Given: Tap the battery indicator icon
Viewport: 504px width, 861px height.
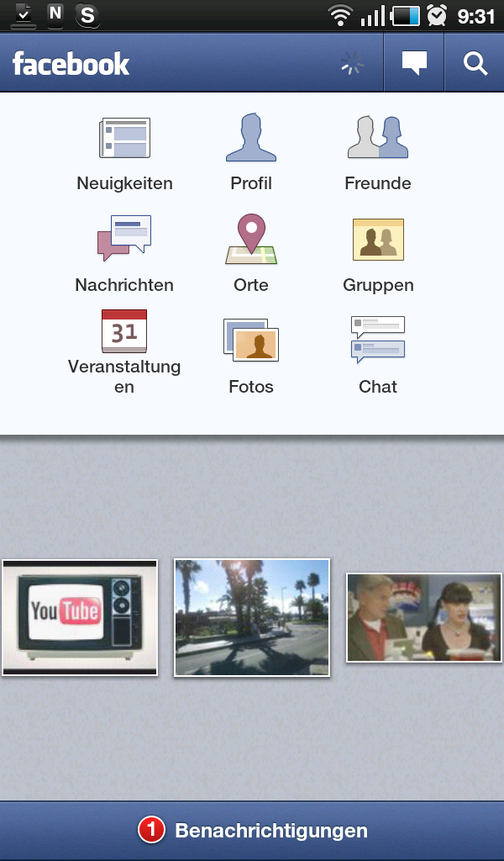Looking at the screenshot, I should tap(405, 16).
